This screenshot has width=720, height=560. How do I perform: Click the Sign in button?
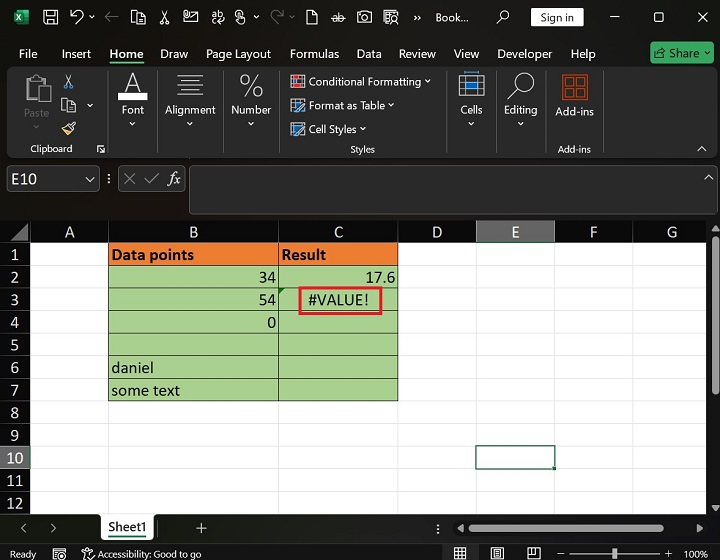tap(557, 17)
